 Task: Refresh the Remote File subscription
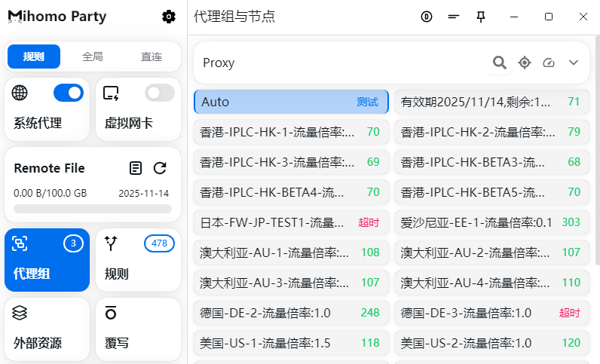[x=160, y=168]
